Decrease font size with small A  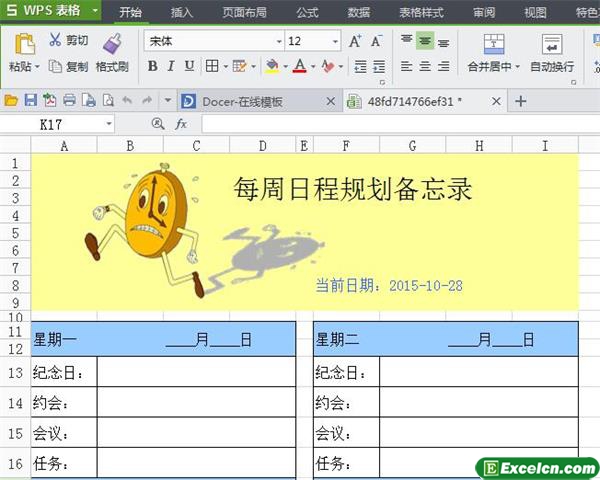(x=376, y=41)
